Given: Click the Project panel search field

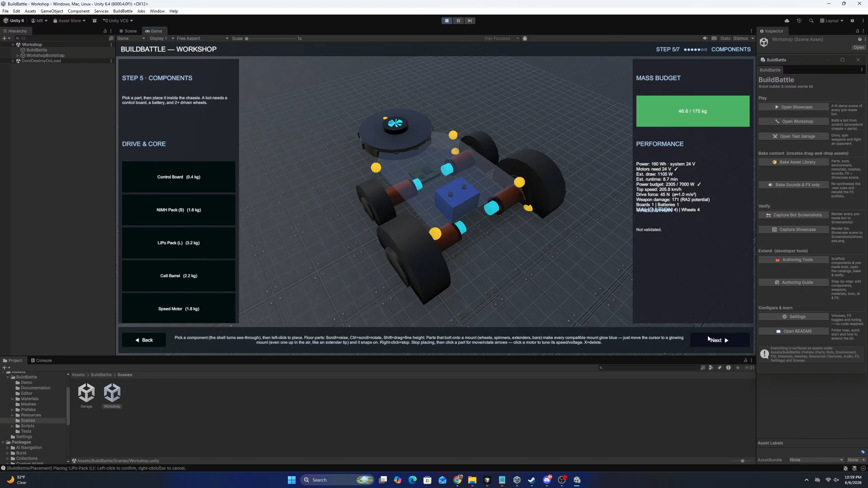Looking at the screenshot, I should point(649,368).
